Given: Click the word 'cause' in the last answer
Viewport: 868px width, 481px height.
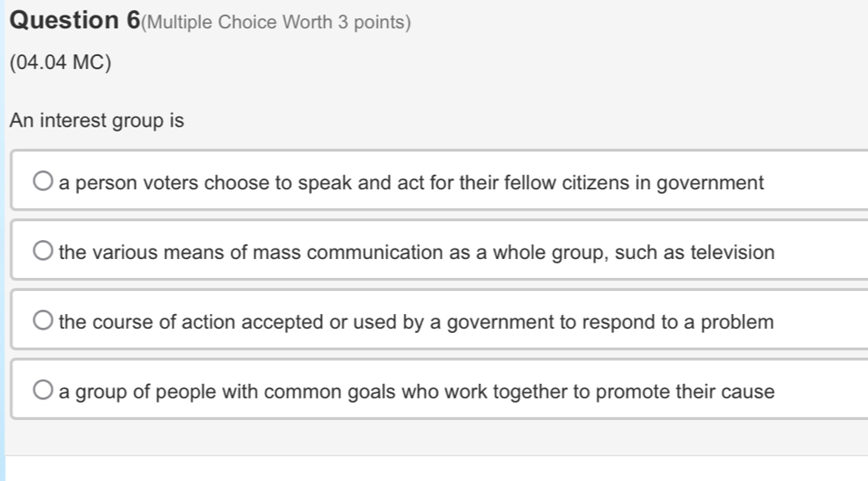Looking at the screenshot, I should click(749, 392).
